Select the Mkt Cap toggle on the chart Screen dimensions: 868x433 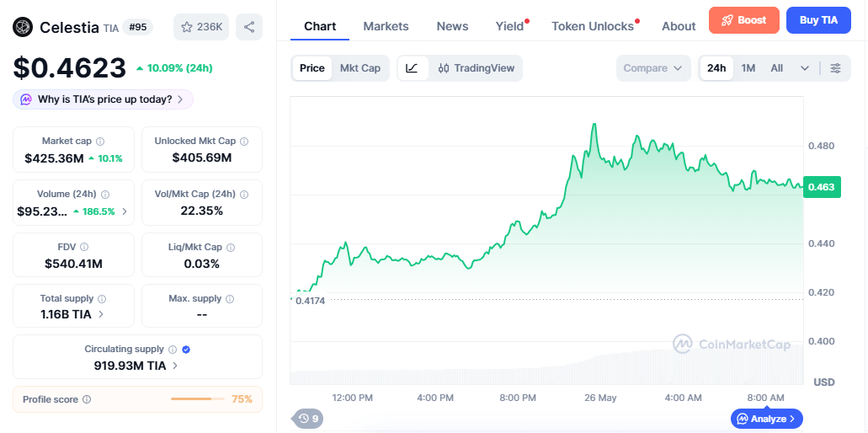(360, 68)
